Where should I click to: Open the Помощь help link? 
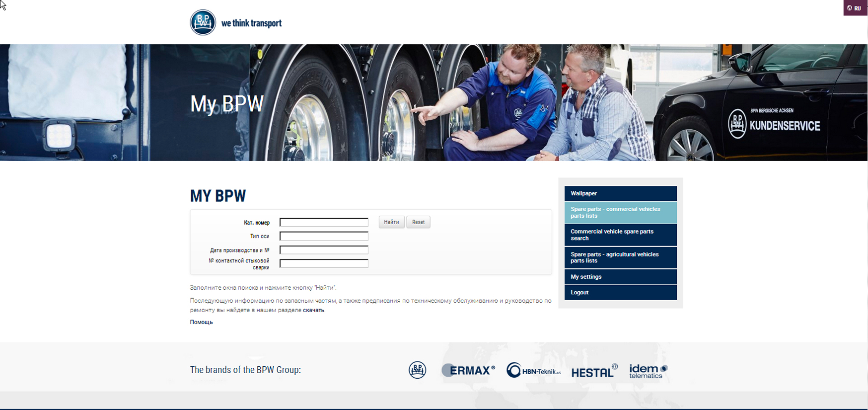click(201, 322)
